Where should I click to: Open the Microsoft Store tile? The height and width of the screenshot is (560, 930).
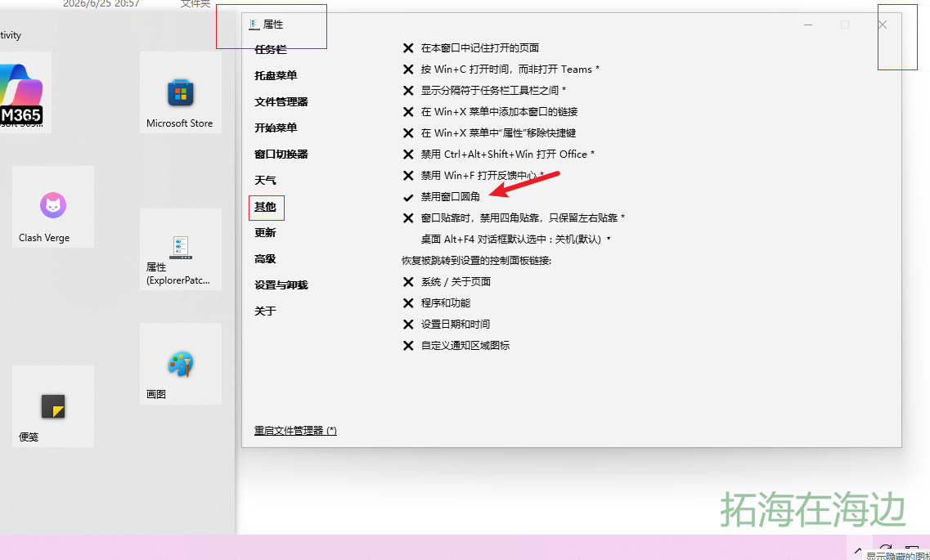coord(181,92)
